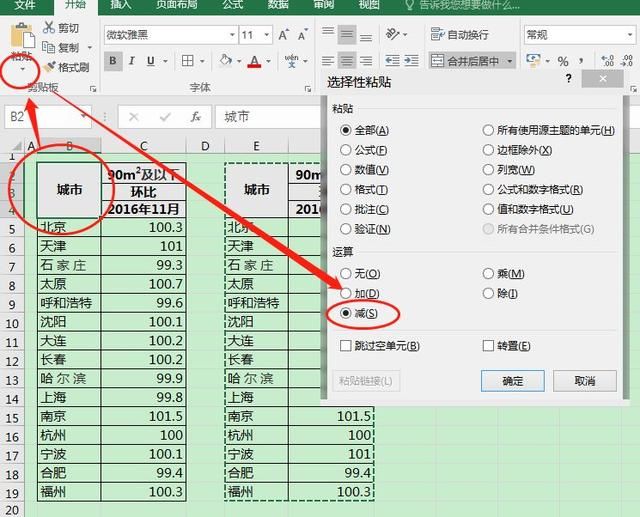The width and height of the screenshot is (640, 517).
Task: Click the Paste (粘贴) clipboard icon
Action: point(22,36)
